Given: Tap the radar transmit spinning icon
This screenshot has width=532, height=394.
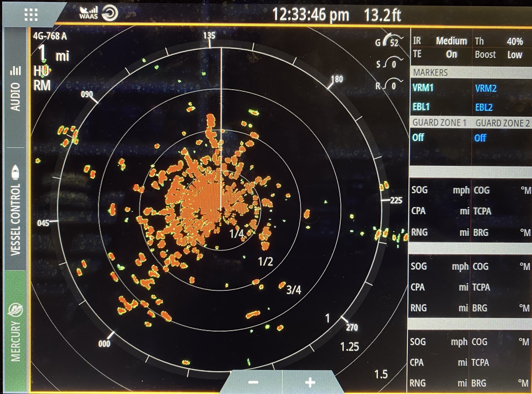Looking at the screenshot, I should [110, 13].
